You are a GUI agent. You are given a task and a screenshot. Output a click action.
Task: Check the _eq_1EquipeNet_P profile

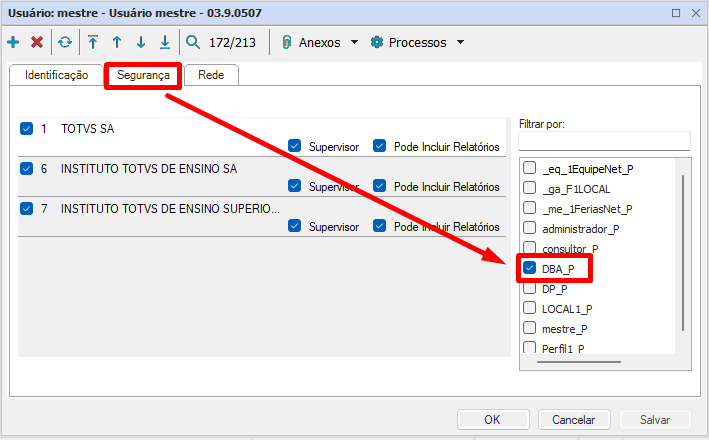[x=529, y=168]
